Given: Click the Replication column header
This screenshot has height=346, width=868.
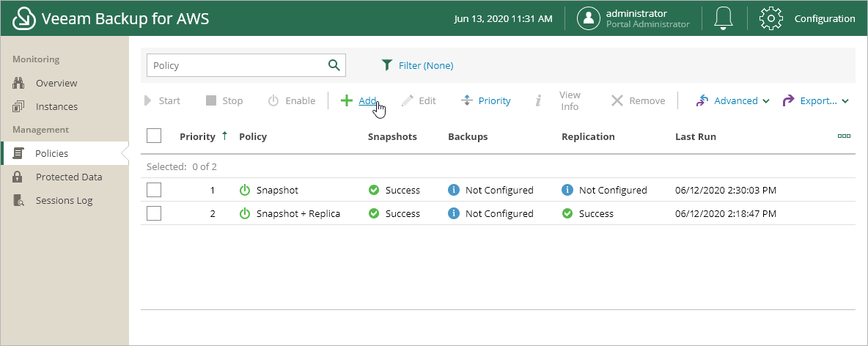Looking at the screenshot, I should 588,137.
